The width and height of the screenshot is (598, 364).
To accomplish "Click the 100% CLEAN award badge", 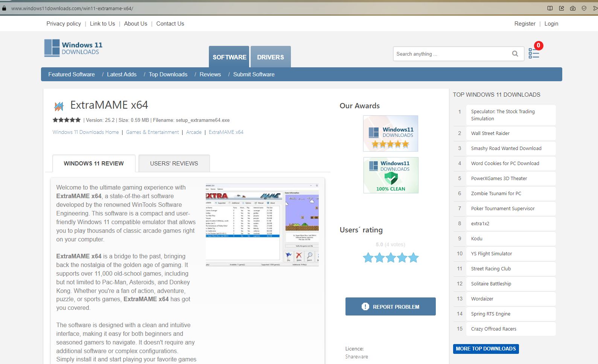I will pyautogui.click(x=391, y=175).
